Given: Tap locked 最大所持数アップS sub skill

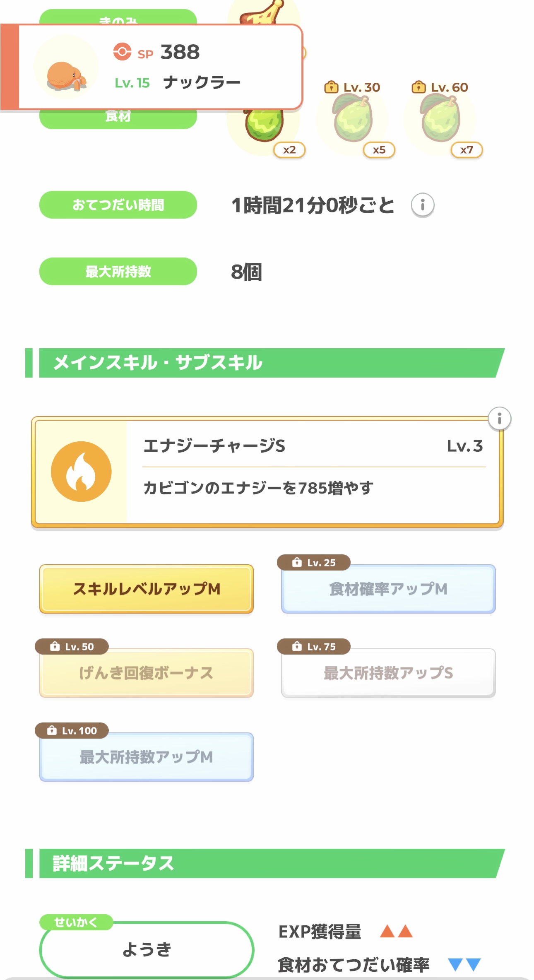Looking at the screenshot, I should [388, 673].
